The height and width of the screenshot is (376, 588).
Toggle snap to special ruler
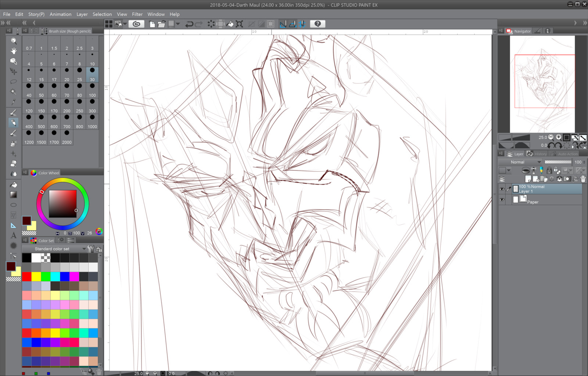(293, 24)
